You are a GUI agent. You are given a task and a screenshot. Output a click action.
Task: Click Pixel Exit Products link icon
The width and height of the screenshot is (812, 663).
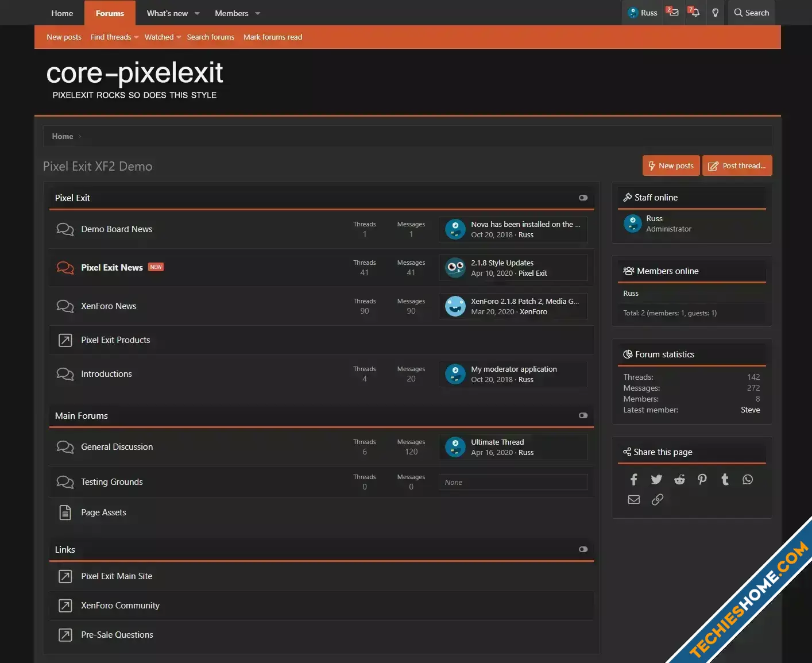coord(65,340)
